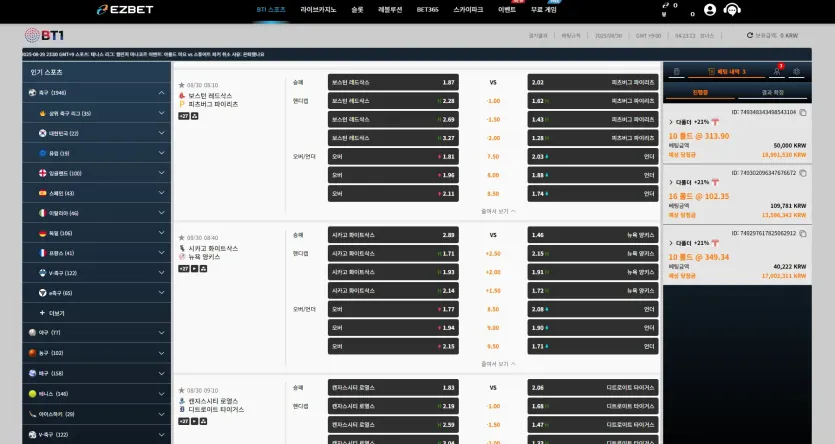Bet on 피츠버그 파이리츠 win at 2.02

pyautogui.click(x=593, y=83)
